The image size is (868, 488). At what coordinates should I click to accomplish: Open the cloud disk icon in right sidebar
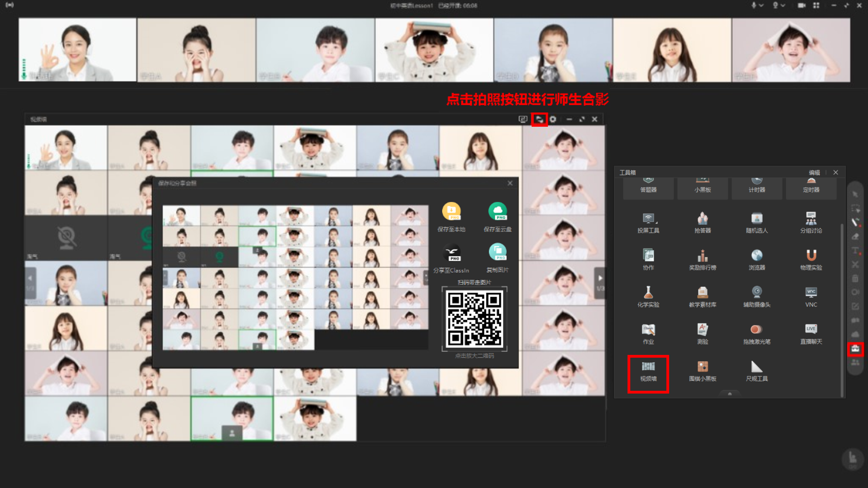click(855, 334)
